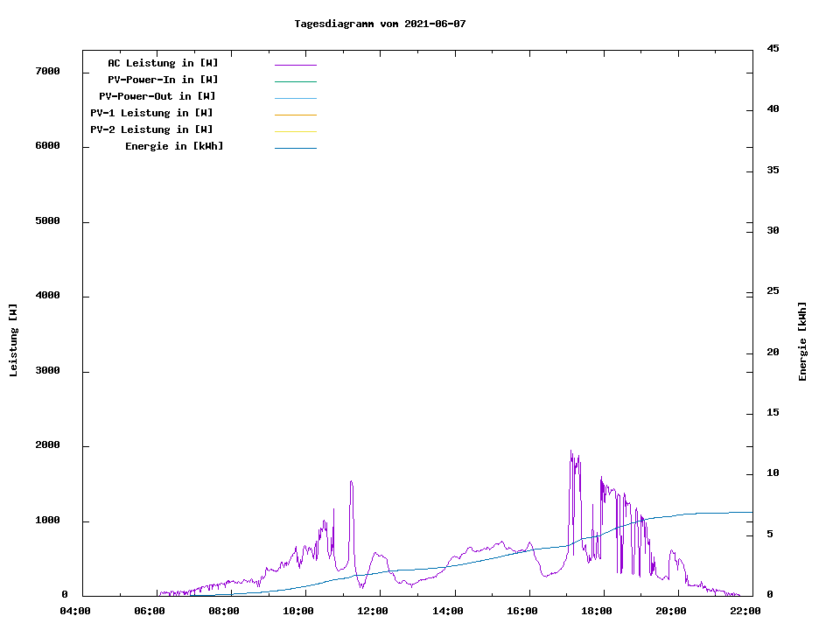This screenshot has height=630, width=840.
Task: Click the 45 value on the energy axis
Action: (773, 48)
